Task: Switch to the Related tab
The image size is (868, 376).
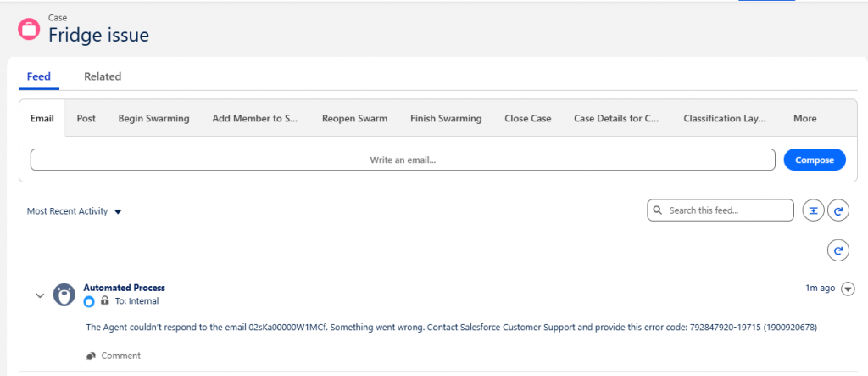Action: click(103, 76)
